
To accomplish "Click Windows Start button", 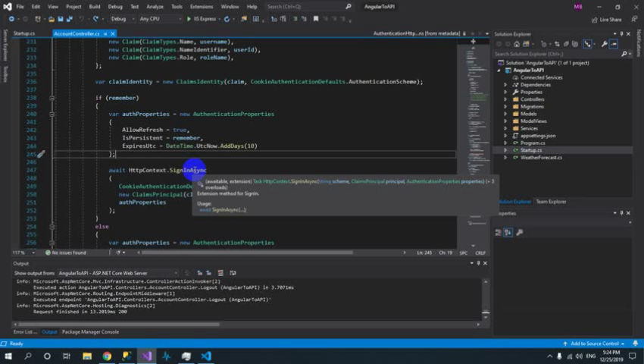I will (x=8, y=356).
